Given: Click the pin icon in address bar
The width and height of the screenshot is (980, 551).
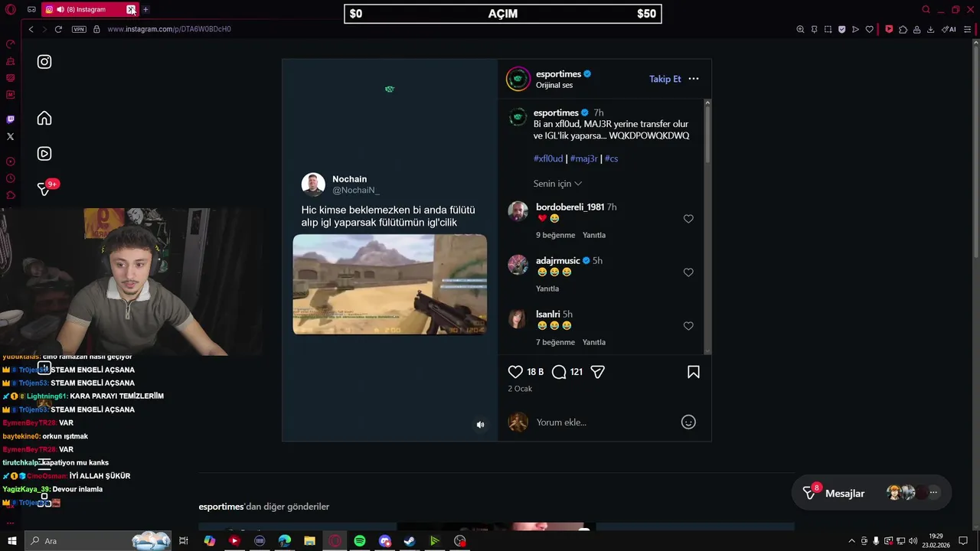Looking at the screenshot, I should (814, 29).
